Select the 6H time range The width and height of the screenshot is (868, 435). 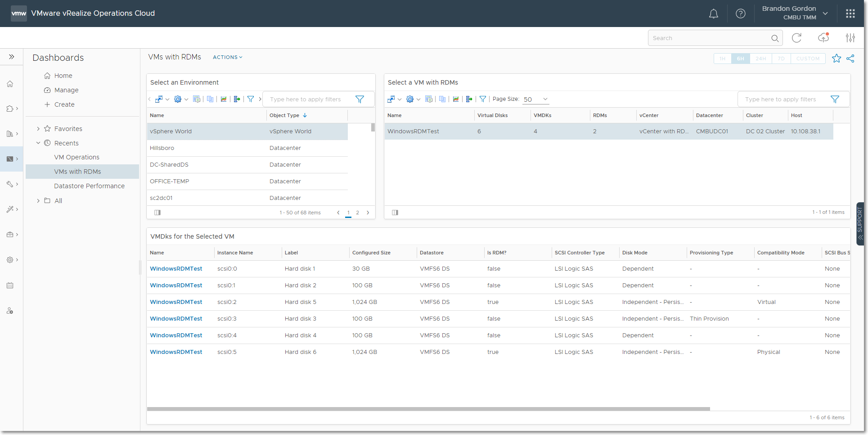pyautogui.click(x=741, y=59)
